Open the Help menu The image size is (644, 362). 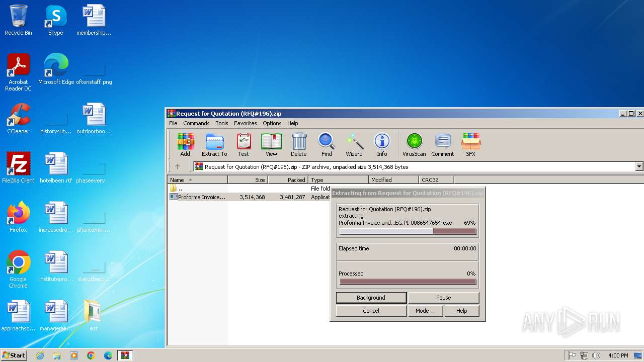click(293, 123)
